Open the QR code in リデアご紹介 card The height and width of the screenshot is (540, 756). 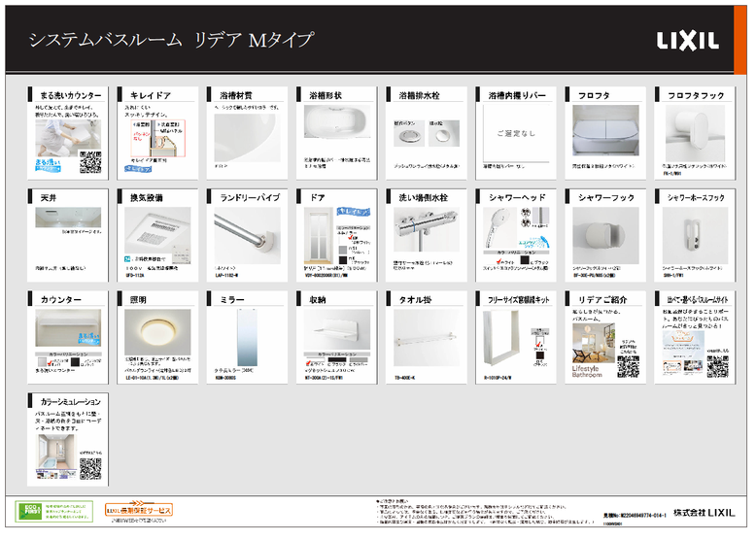pyautogui.click(x=629, y=366)
